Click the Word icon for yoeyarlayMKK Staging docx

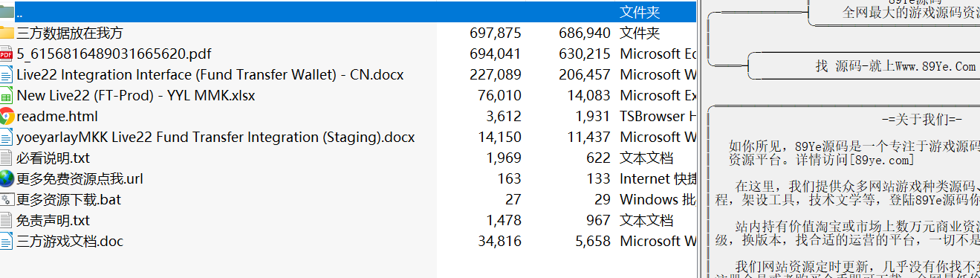pos(7,137)
